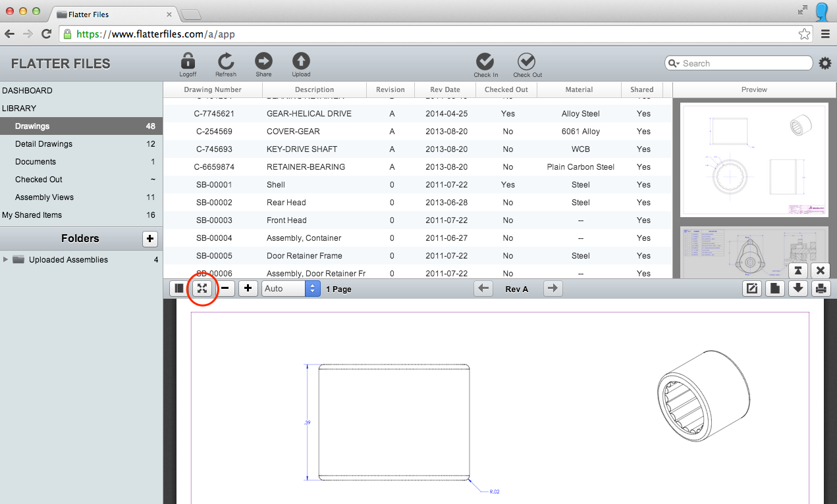837x504 pixels.
Task: Click the Upload icon
Action: pos(301,61)
